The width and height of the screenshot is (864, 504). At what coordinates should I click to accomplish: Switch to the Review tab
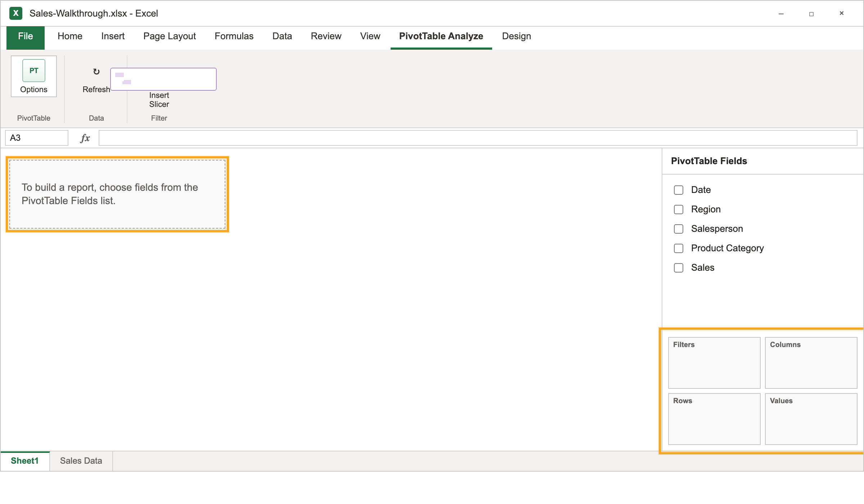[326, 36]
